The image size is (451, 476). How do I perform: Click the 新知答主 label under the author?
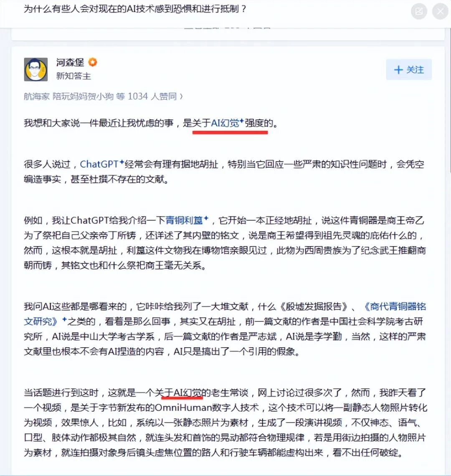(73, 76)
